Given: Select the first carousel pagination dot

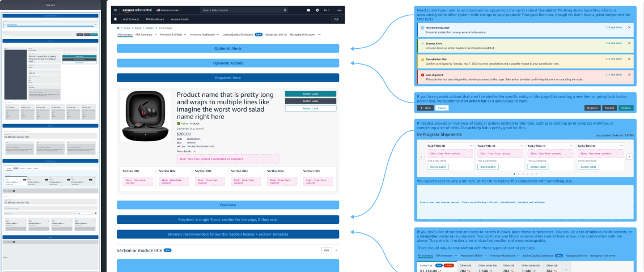Looking at the screenshot, I should click(x=514, y=173).
